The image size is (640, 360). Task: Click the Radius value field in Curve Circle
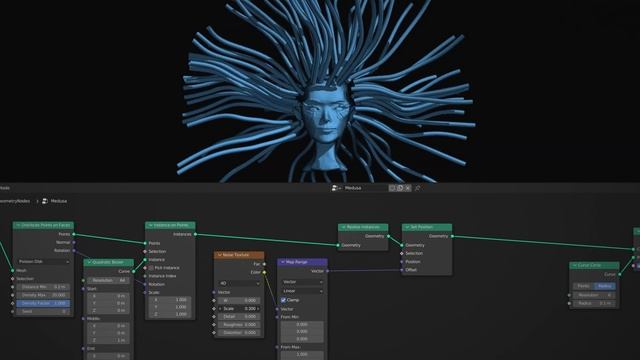click(594, 303)
